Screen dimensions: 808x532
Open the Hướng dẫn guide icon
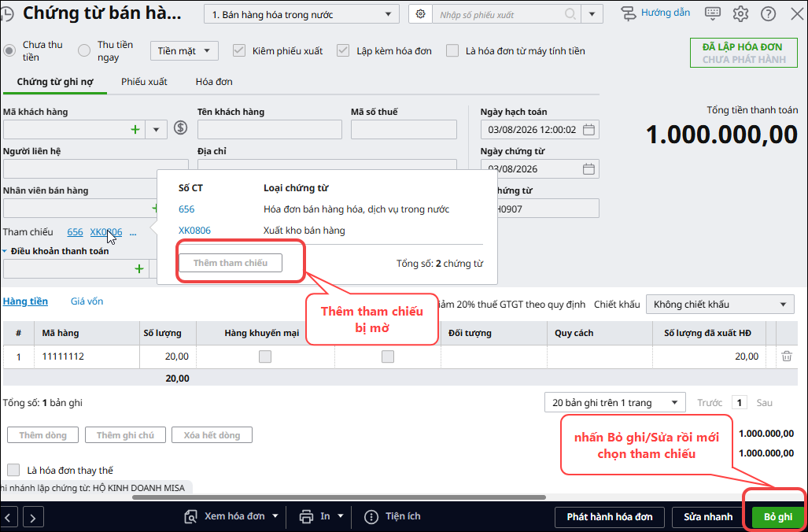point(628,14)
